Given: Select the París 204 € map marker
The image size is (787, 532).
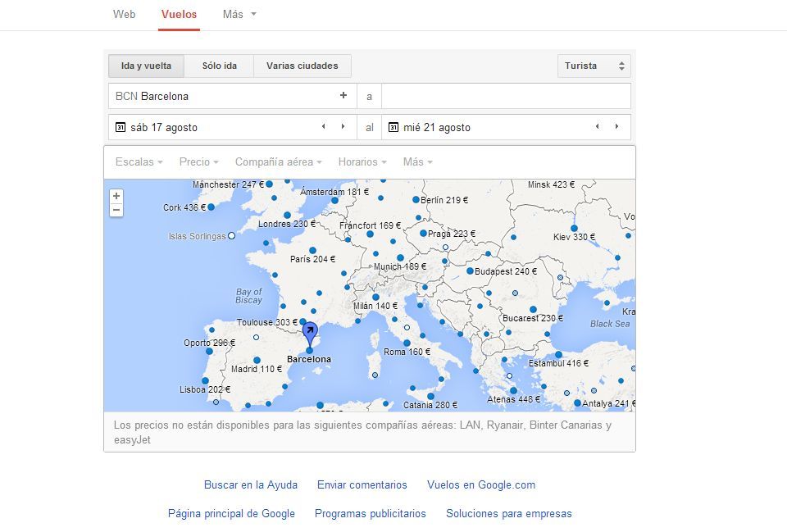Looking at the screenshot, I should click(312, 250).
